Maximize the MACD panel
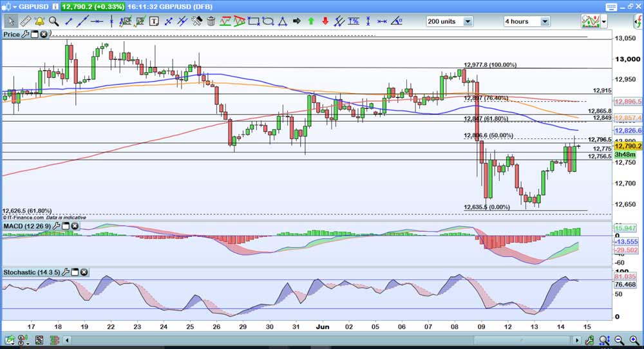Screen dimensions: 644x349 (66, 226)
